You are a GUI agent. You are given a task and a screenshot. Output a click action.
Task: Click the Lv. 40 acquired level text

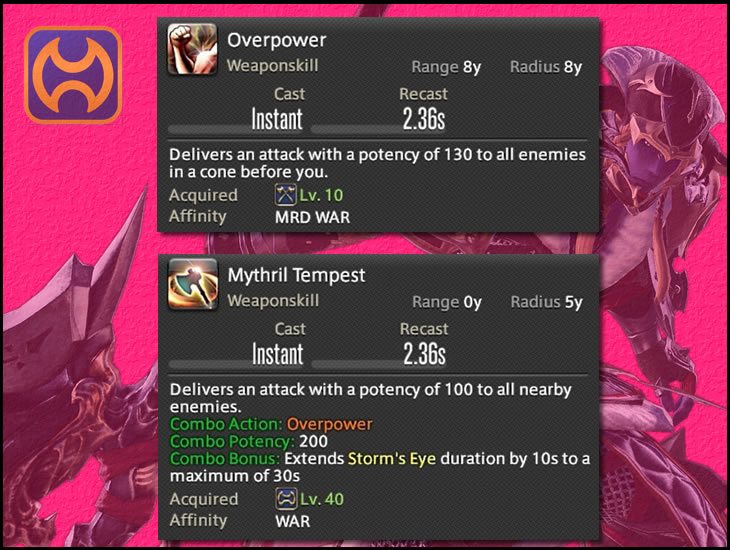(x=322, y=499)
